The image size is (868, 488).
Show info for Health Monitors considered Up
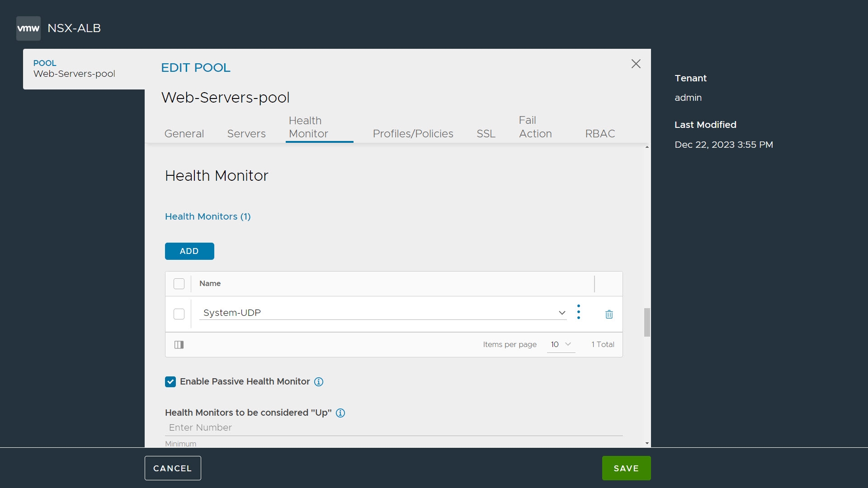pyautogui.click(x=340, y=413)
